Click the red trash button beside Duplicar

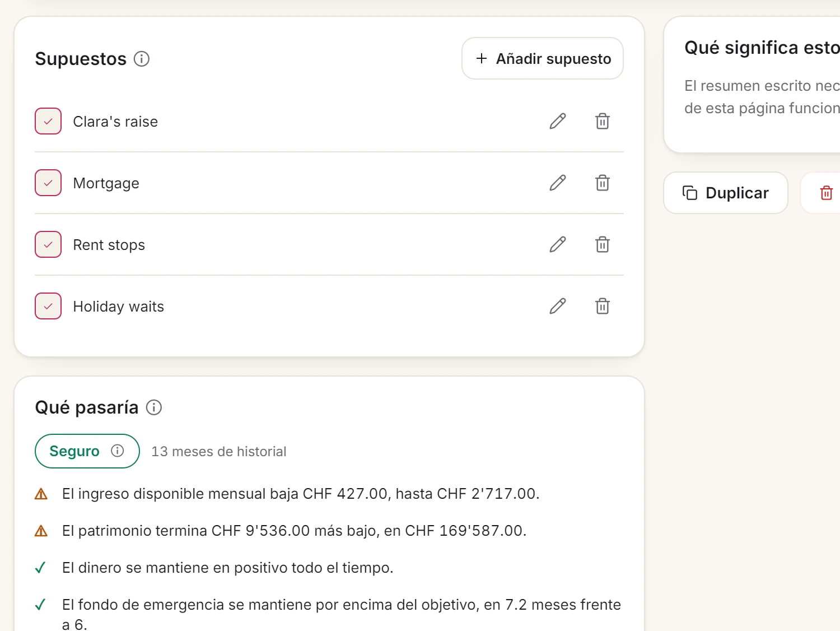[x=826, y=193]
